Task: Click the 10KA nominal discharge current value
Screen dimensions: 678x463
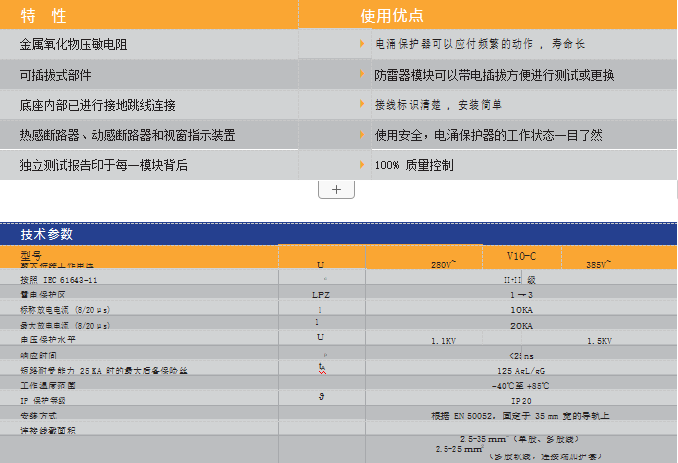Action: (521, 310)
